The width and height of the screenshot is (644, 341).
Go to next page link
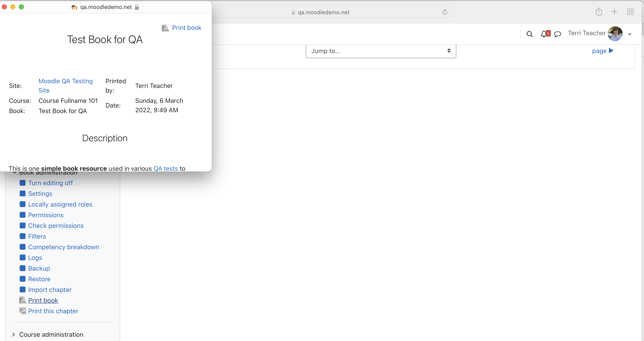tap(603, 51)
